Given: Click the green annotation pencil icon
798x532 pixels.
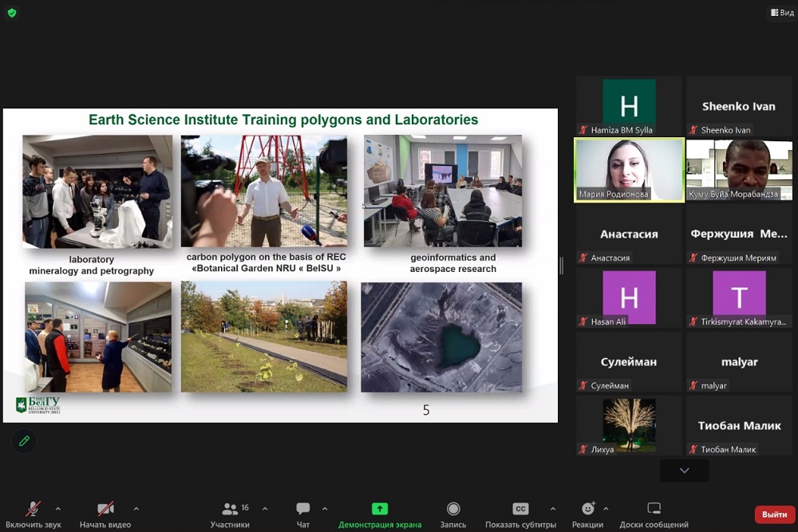Looking at the screenshot, I should point(24,441).
